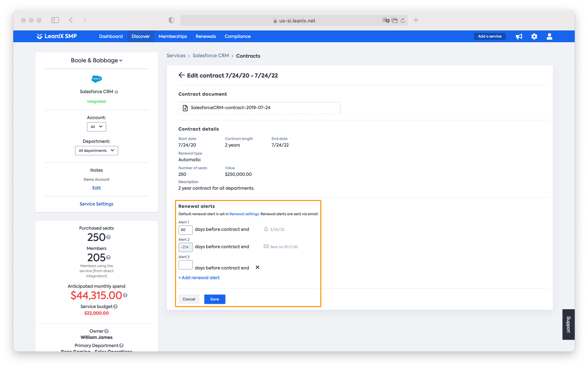Viewport: 588px width, 368px height.
Task: Open the Support side tab
Action: point(568,324)
